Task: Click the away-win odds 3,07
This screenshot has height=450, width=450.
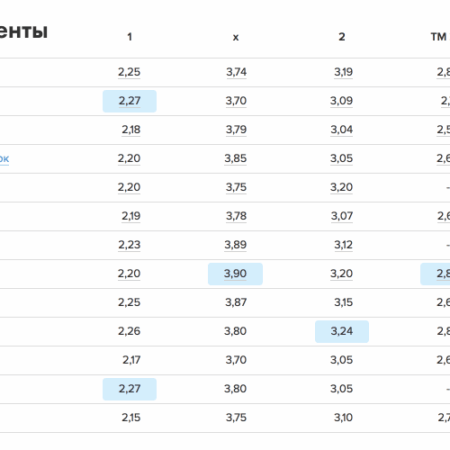Action: pos(342,216)
